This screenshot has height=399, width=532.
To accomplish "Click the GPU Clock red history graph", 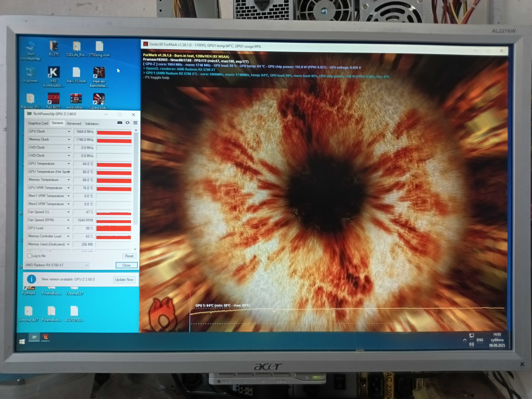I will pyautogui.click(x=114, y=133).
